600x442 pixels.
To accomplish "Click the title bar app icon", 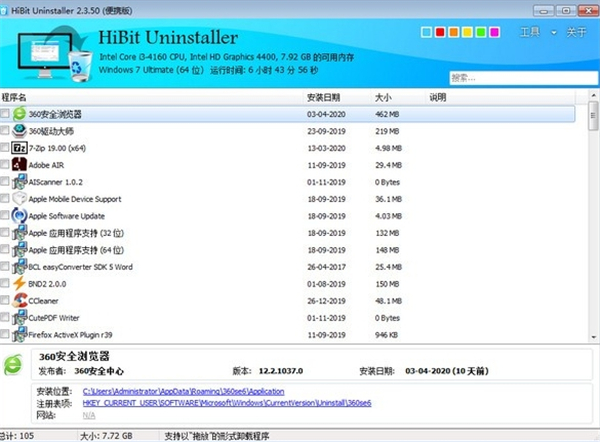I will coord(4,10).
